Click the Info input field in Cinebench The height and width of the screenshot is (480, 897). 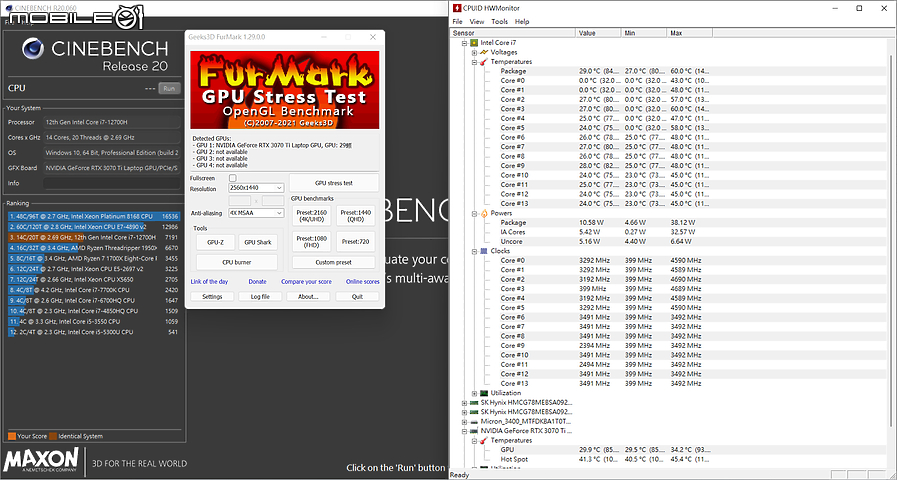[112, 183]
